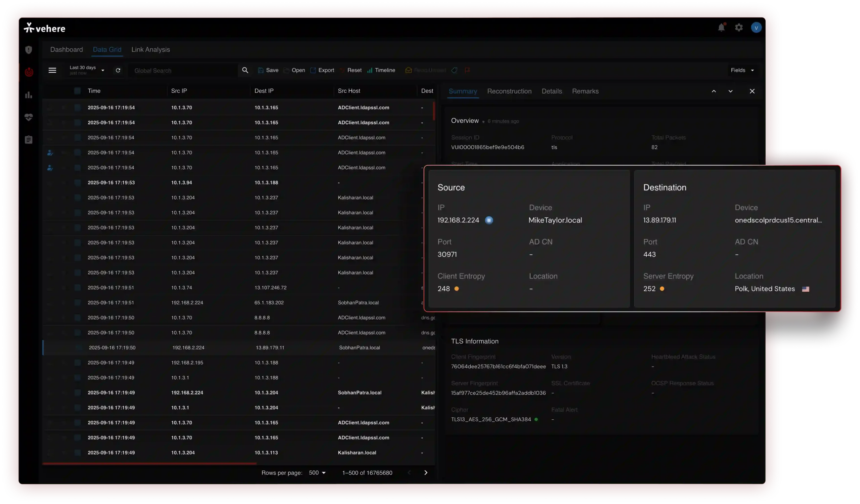The height and width of the screenshot is (504, 860).
Task: Select the first row's checkbox
Action: click(78, 108)
